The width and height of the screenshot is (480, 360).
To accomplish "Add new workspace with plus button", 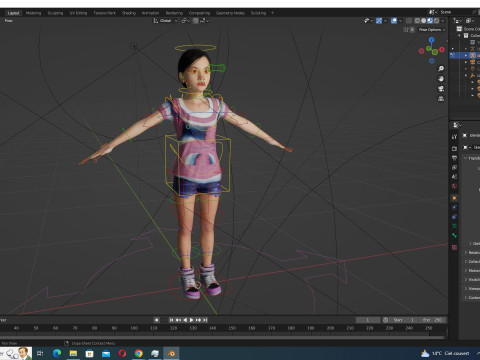I will point(272,13).
